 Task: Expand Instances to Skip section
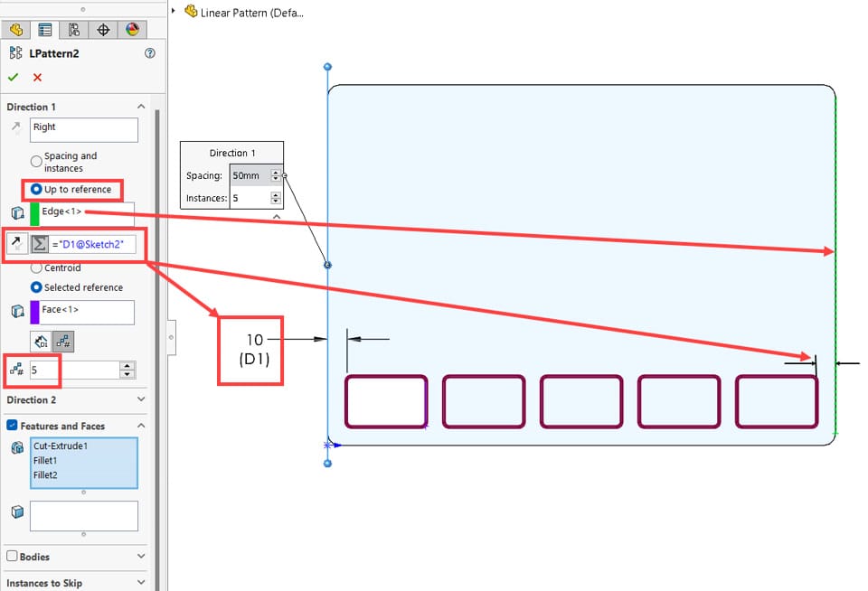click(141, 582)
